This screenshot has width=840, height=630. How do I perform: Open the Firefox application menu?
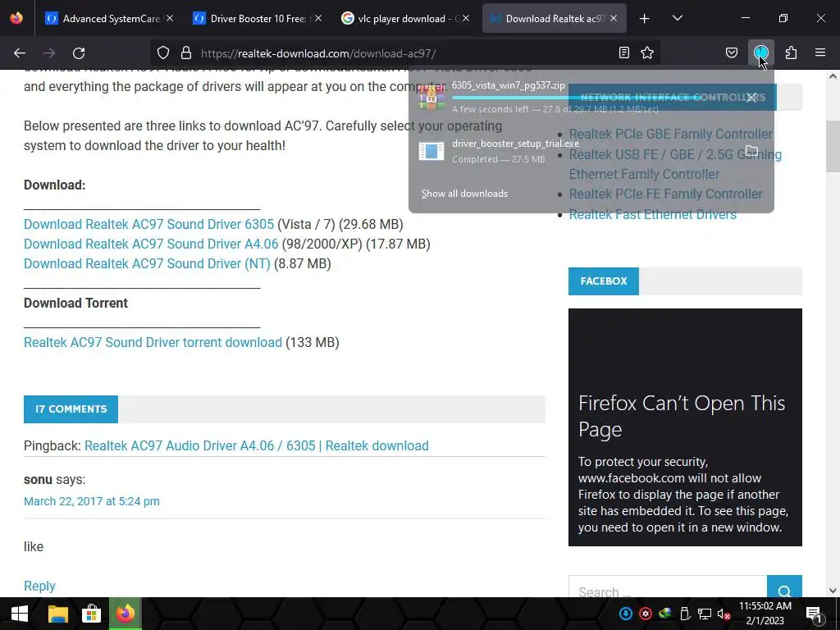[x=820, y=53]
